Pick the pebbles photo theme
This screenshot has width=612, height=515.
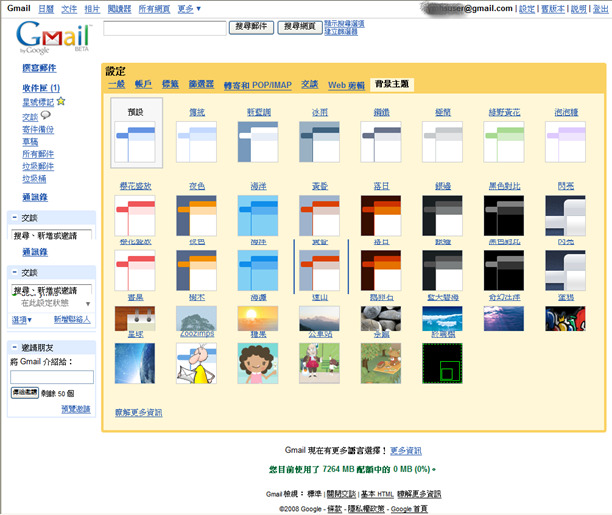[381, 318]
